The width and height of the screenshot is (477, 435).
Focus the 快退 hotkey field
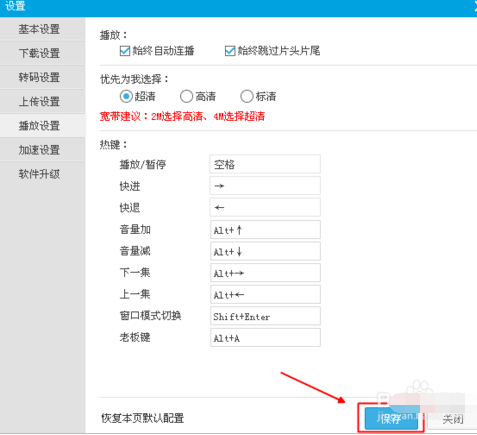point(265,207)
